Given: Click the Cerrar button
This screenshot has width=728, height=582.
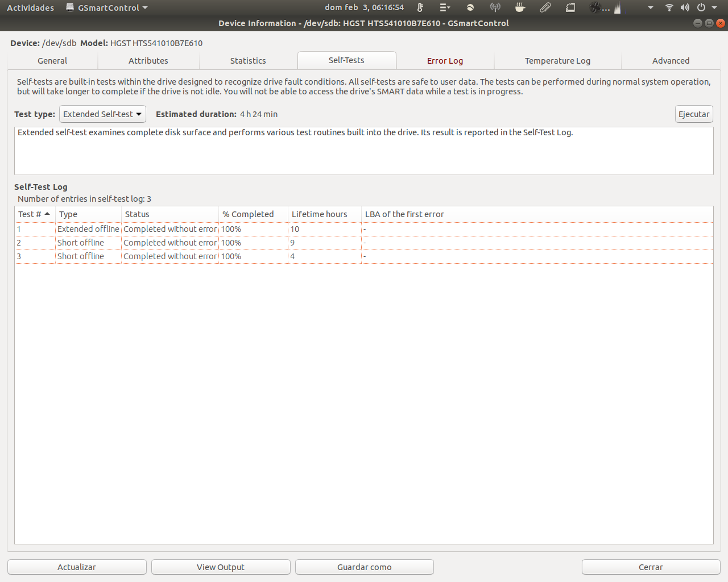Looking at the screenshot, I should tap(651, 567).
